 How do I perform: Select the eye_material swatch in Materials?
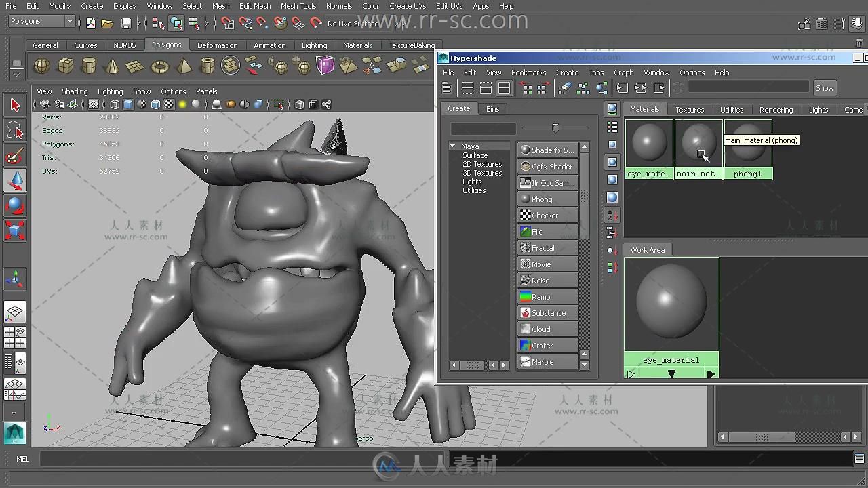(x=649, y=150)
